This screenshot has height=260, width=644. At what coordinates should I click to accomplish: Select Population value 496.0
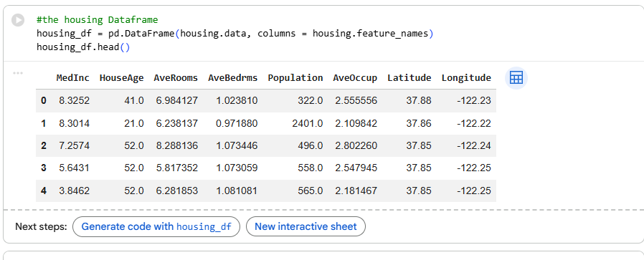pos(311,145)
